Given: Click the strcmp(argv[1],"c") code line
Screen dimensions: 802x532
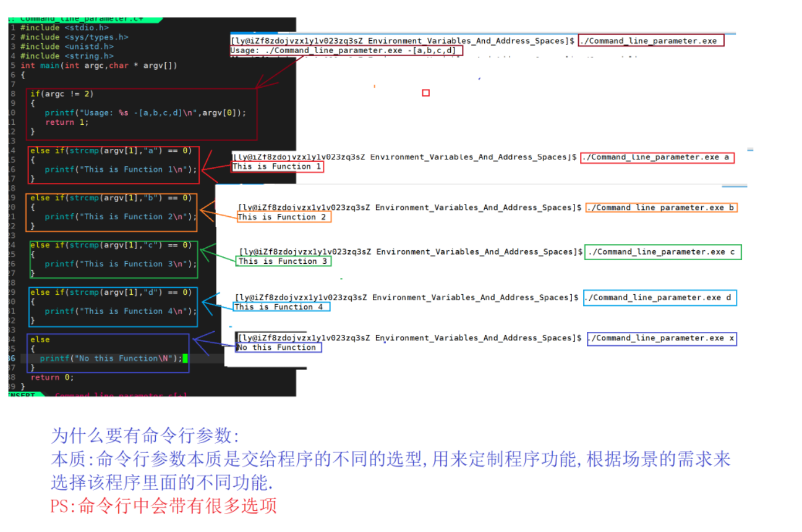Looking at the screenshot, I should pyautogui.click(x=111, y=245).
